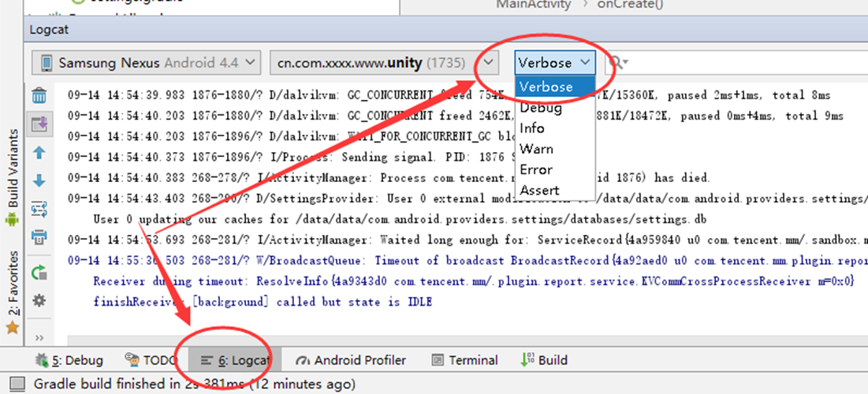The height and width of the screenshot is (394, 868).
Task: Click the finishReceiver state is IDLE line
Action: coord(263,302)
